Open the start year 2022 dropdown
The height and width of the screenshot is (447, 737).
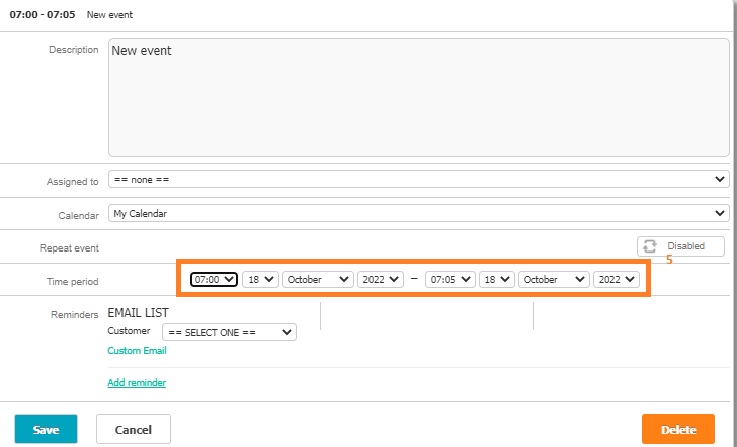(381, 280)
